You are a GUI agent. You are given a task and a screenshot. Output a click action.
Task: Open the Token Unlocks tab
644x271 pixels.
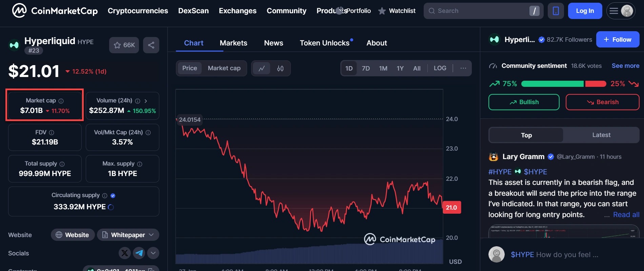click(x=324, y=43)
